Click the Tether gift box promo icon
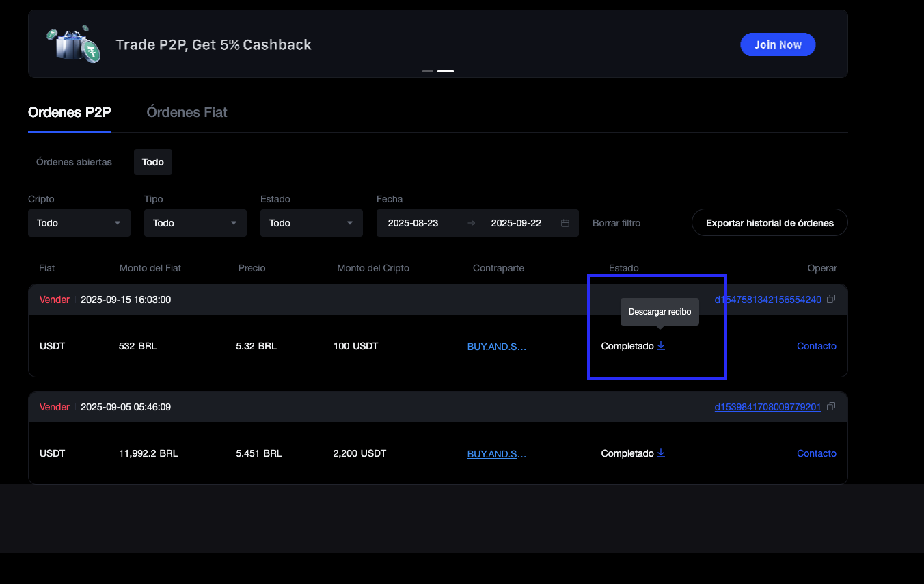Viewport: 924px width, 584px height. [73, 44]
